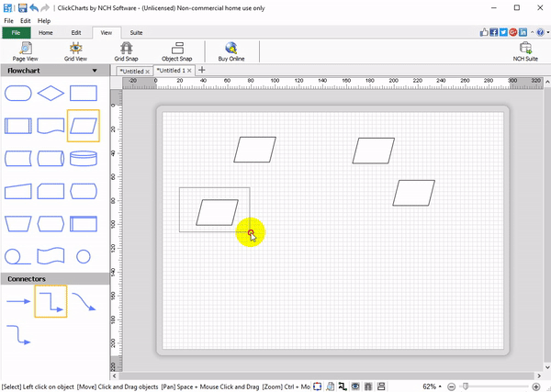Choose the straight arrow connector
Viewport: 551px width, 392px height.
click(x=18, y=301)
